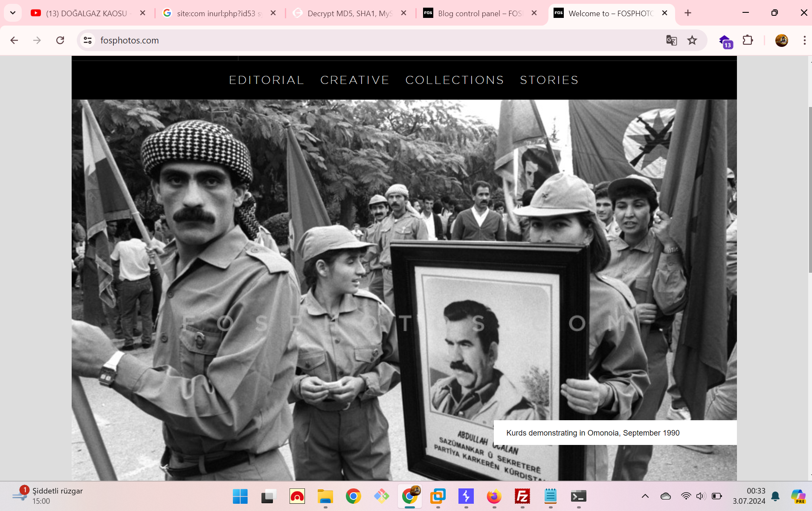Screen dimensions: 812x511
Task: Open the extension with badge 13
Action: (x=726, y=41)
